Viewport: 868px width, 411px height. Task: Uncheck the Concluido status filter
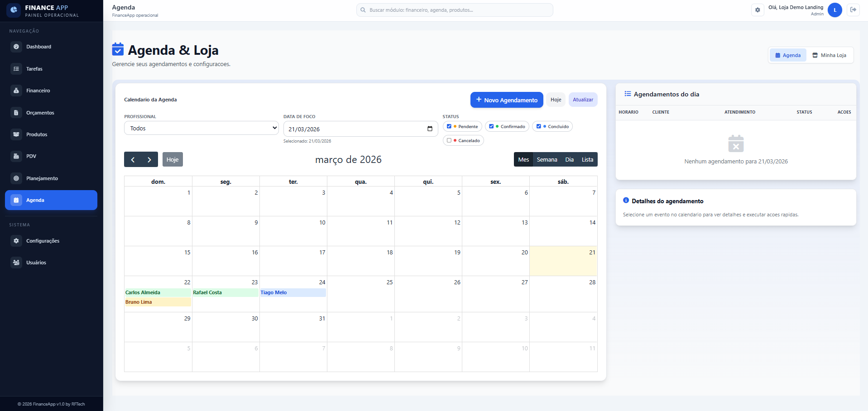coord(539,127)
